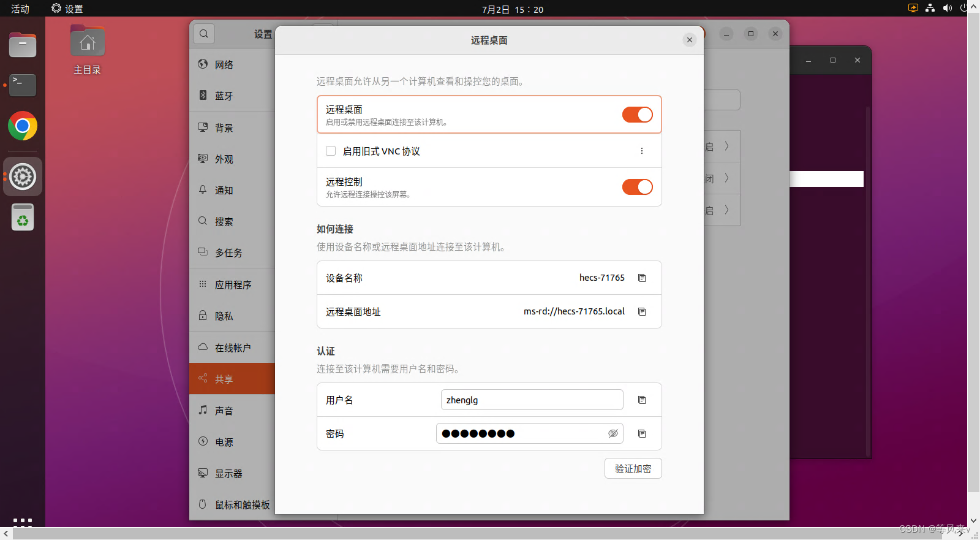
Task: Open Google Chrome from the dock
Action: (x=23, y=126)
